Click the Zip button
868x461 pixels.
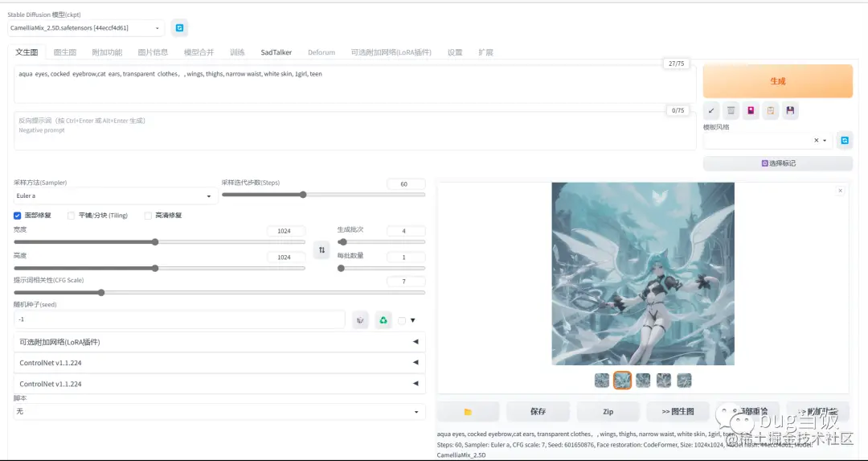(x=608, y=412)
